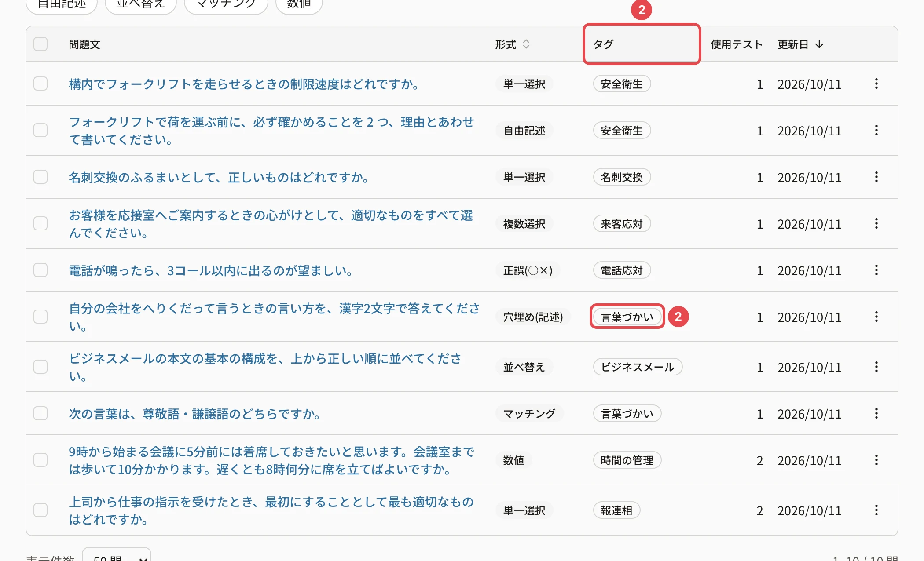
Task: Click the 穴埋め(記述) format label
Action: [533, 317]
